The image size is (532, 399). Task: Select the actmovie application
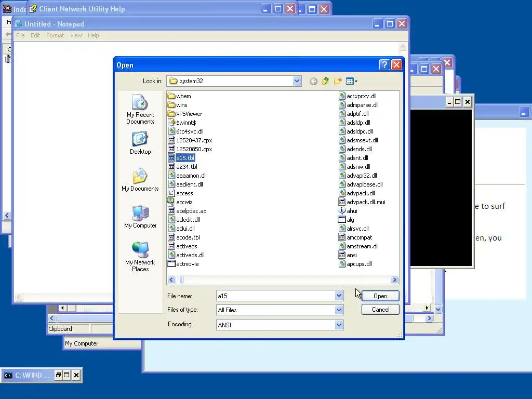[183, 263]
